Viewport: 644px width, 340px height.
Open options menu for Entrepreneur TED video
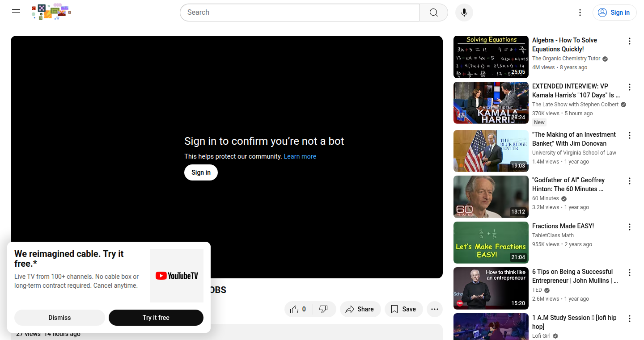click(630, 273)
